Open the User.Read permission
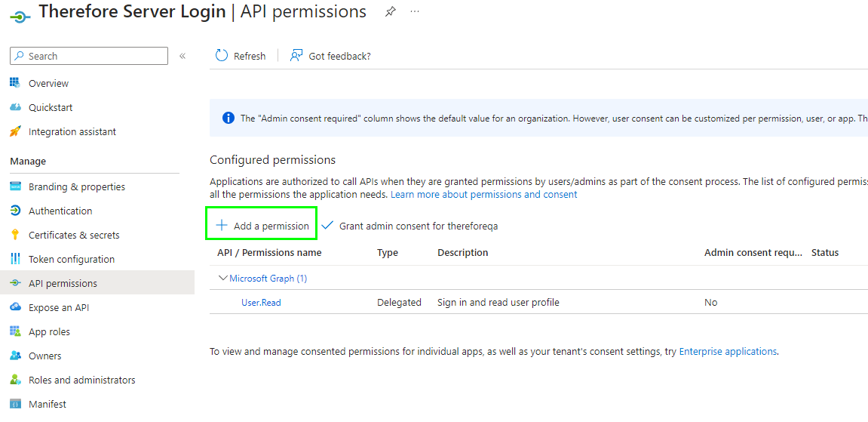The image size is (868, 422). coord(261,303)
